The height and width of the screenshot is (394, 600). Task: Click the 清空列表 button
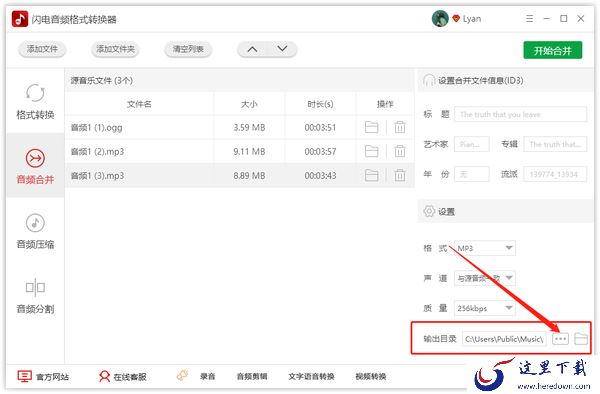click(x=188, y=49)
